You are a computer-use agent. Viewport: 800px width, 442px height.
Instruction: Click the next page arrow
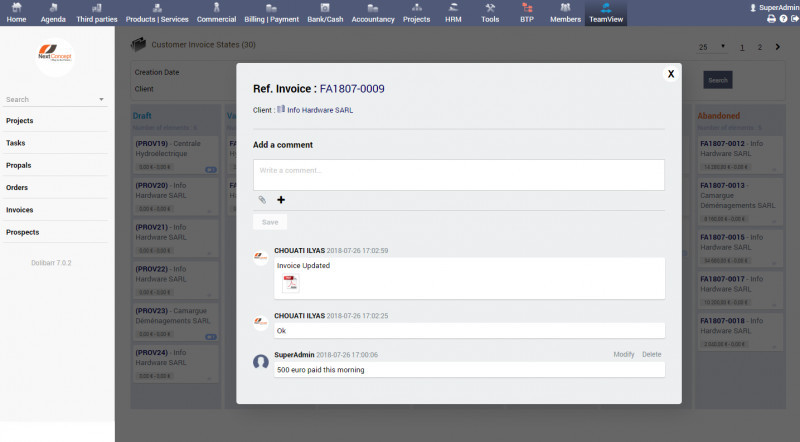(778, 46)
